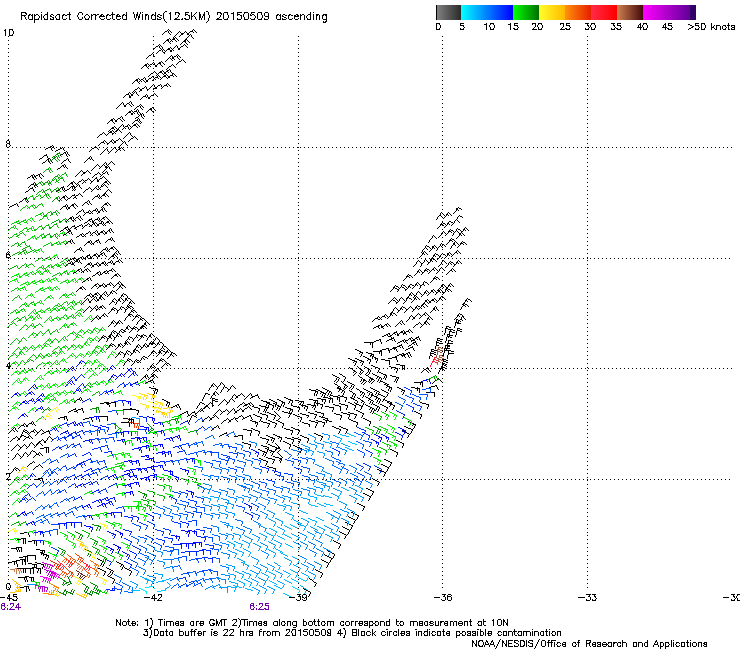Viewport: 740px width, 650px height.
Task: Click the latitude axis label '6'
Action: click(x=8, y=255)
